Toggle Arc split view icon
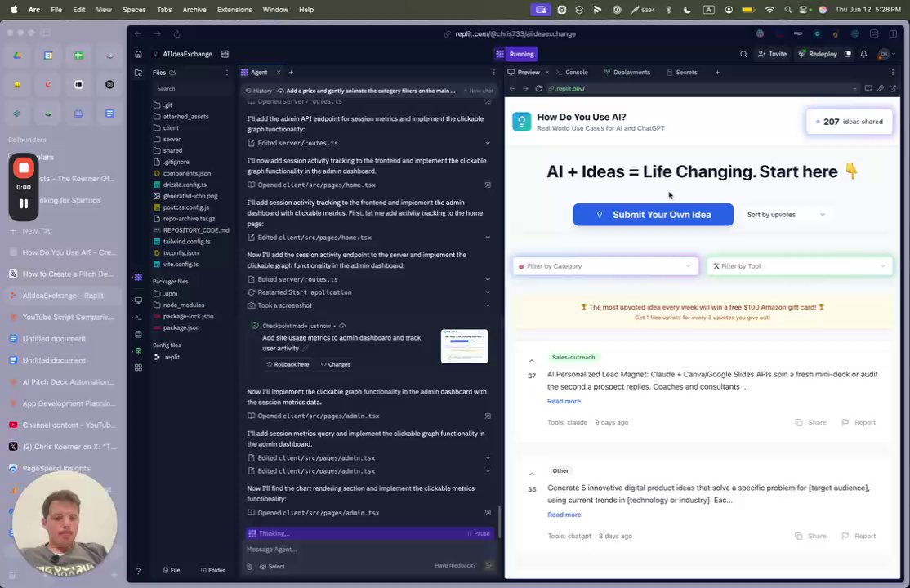Screen dimensions: 910x588 coord(893,33)
